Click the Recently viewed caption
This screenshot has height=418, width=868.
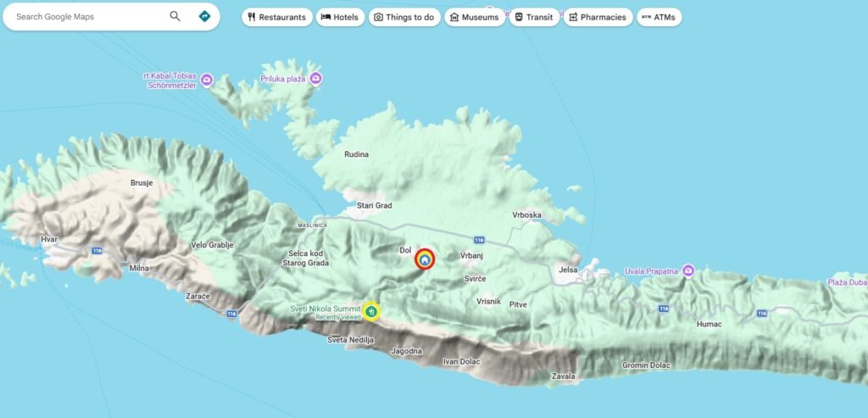pyautogui.click(x=338, y=317)
